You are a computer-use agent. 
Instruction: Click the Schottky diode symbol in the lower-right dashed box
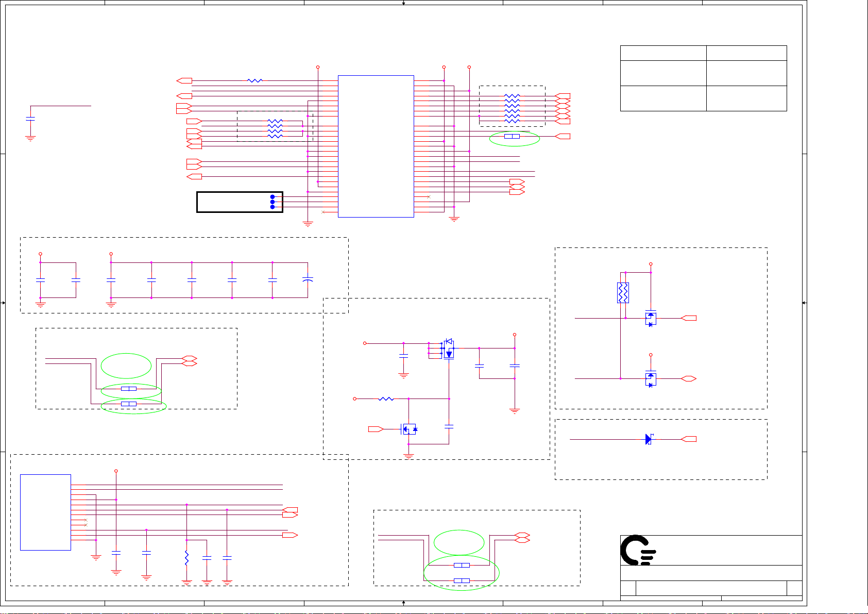[x=650, y=439]
